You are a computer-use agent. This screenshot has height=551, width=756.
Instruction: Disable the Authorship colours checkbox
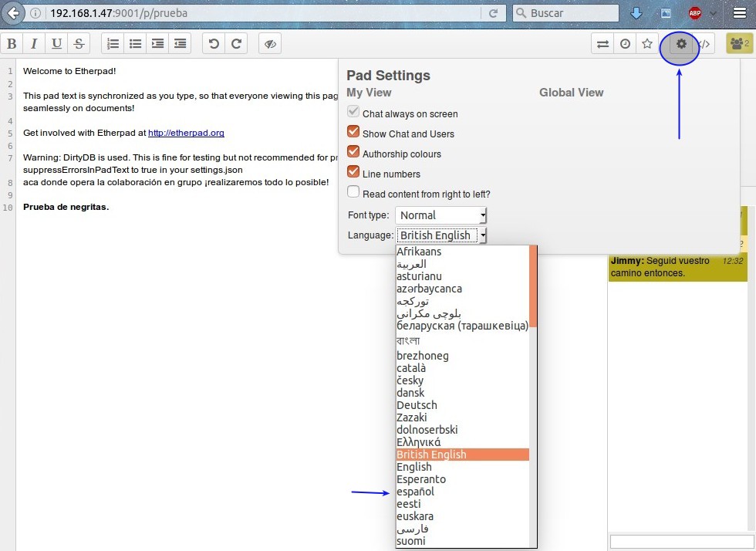tap(354, 153)
